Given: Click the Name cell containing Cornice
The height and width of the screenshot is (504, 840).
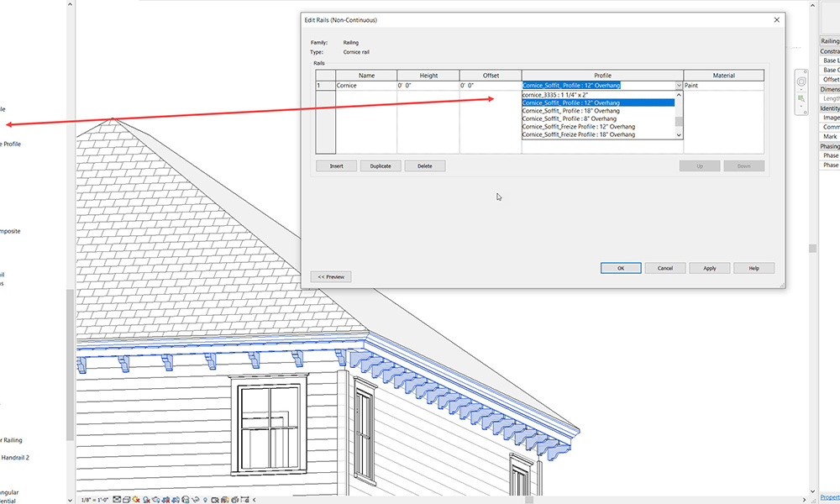Looking at the screenshot, I should [x=366, y=86].
